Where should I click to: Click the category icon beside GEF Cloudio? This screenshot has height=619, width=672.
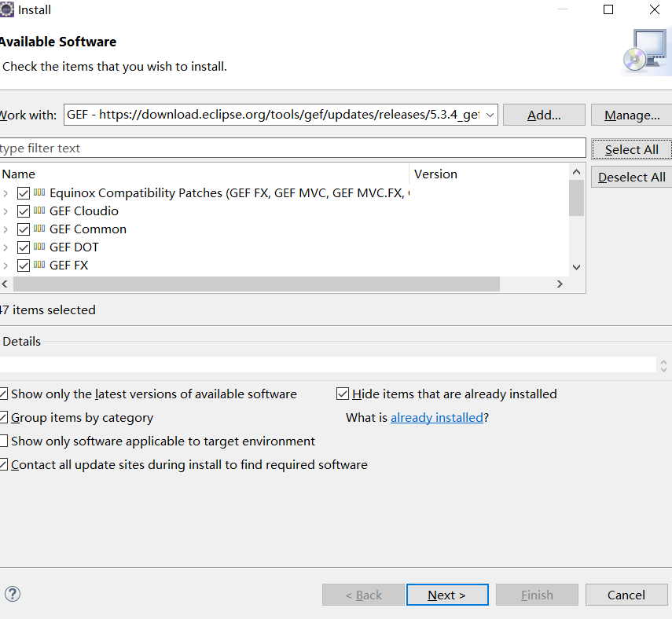(x=39, y=211)
